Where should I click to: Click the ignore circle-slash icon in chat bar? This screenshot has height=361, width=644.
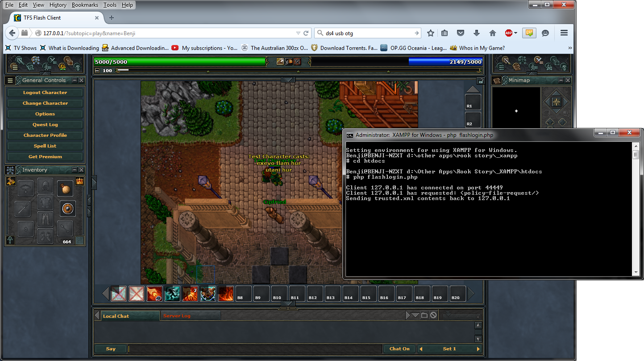click(433, 316)
